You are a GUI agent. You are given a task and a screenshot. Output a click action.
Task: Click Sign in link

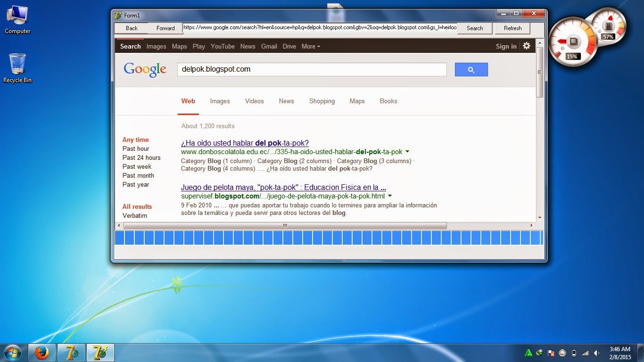click(x=506, y=46)
